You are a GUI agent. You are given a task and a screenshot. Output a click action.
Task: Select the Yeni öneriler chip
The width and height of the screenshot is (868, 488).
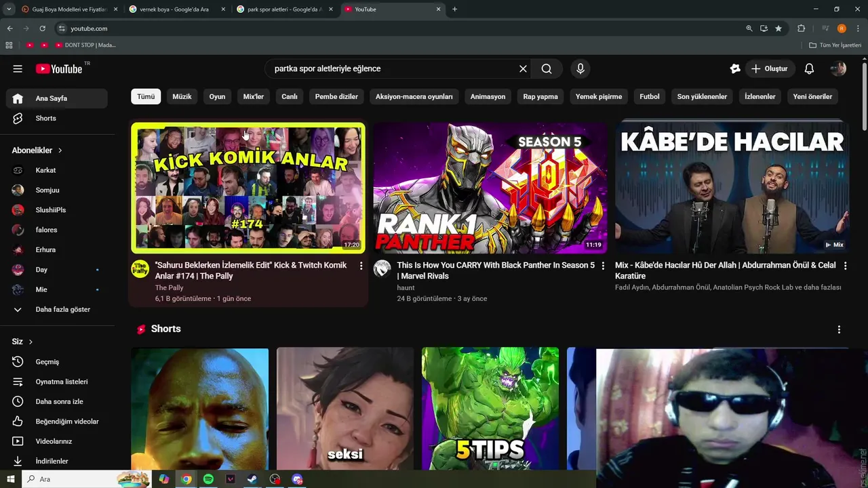pos(812,96)
